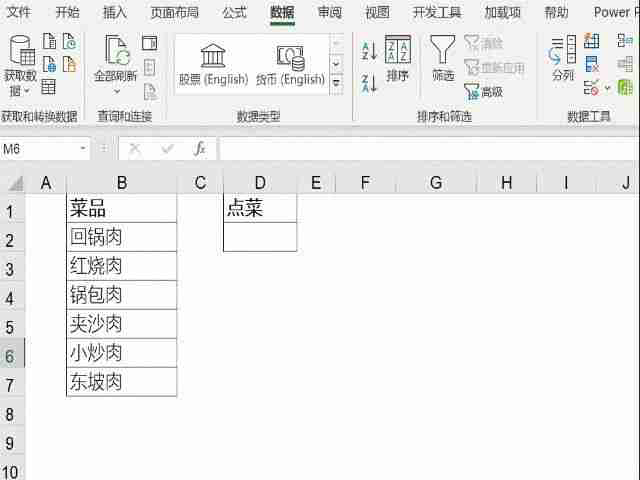The height and width of the screenshot is (480, 640).
Task: Click the Manage Data Model icon
Action: click(625, 87)
